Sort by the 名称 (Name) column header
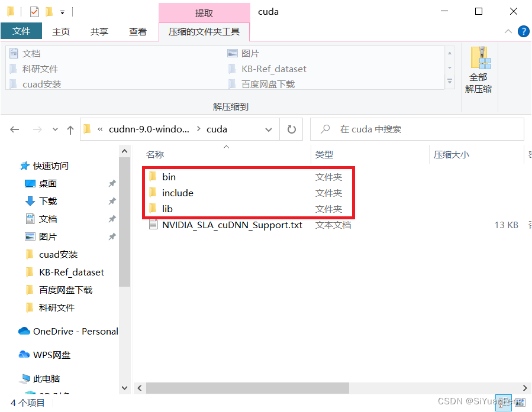The height and width of the screenshot is (412, 532). pyautogui.click(x=155, y=154)
